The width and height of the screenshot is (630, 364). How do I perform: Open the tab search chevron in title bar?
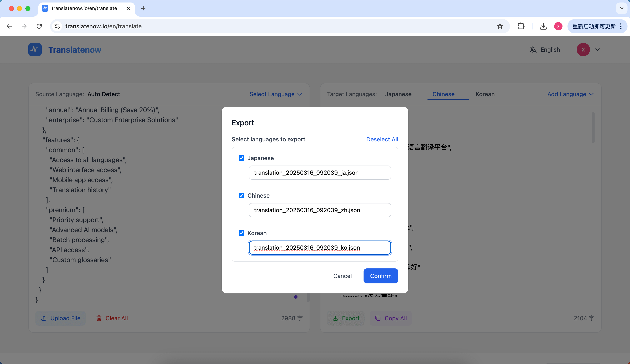pyautogui.click(x=621, y=9)
